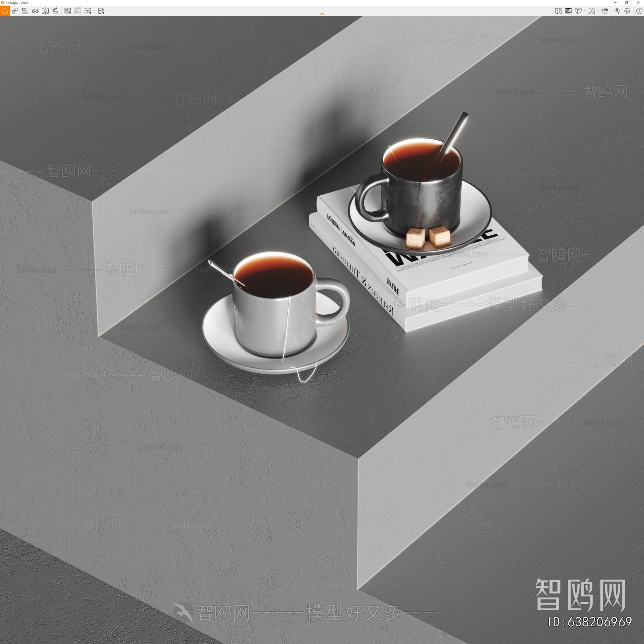This screenshot has height=644, width=644.
Task: Minimize the Enscape window
Action: coord(615,3)
